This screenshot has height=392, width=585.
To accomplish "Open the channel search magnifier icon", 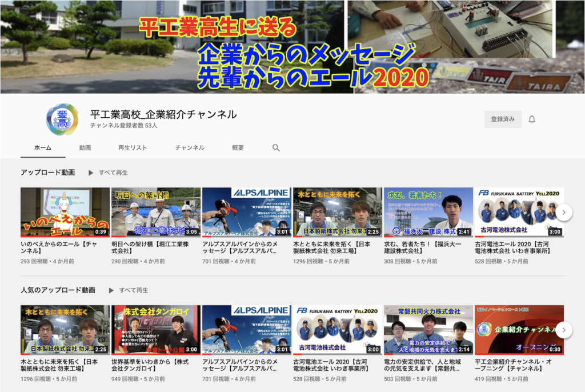I will click(x=276, y=148).
